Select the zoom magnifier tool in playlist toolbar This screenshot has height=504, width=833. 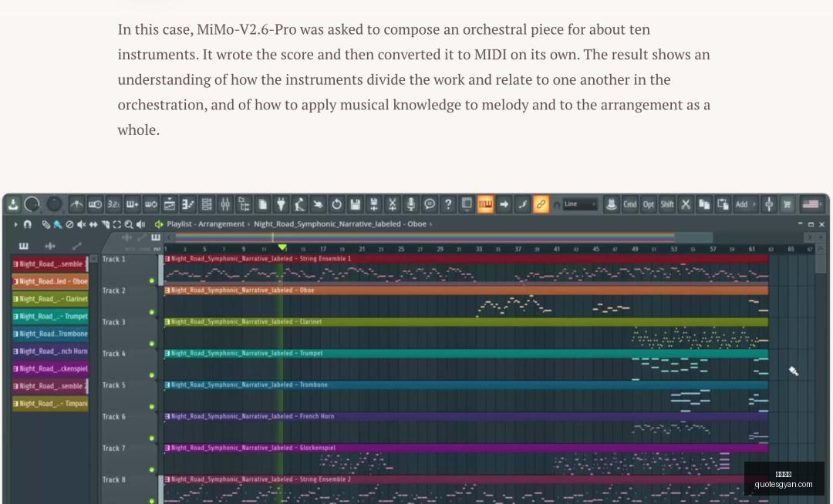(x=128, y=224)
